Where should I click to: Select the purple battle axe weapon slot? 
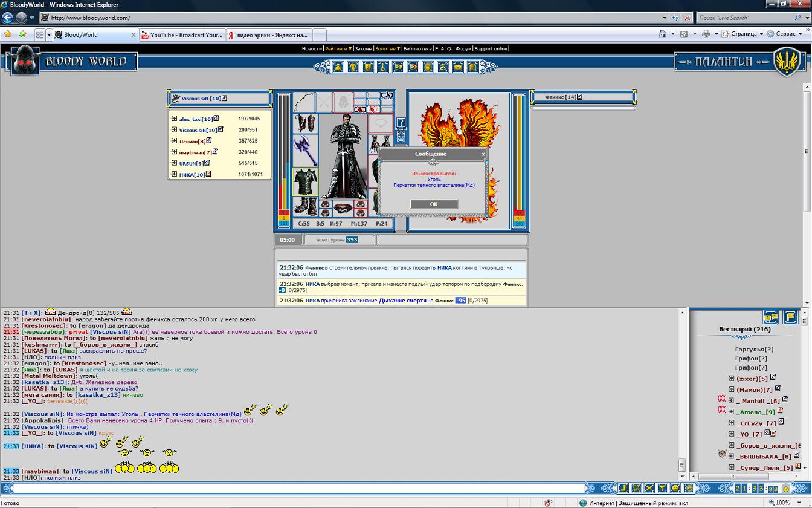pos(305,151)
